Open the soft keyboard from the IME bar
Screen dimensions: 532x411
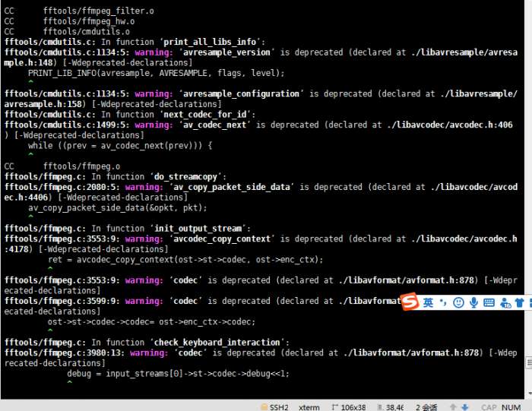(489, 302)
